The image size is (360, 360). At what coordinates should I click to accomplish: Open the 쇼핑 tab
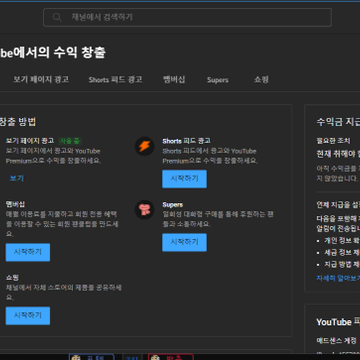pos(261,80)
